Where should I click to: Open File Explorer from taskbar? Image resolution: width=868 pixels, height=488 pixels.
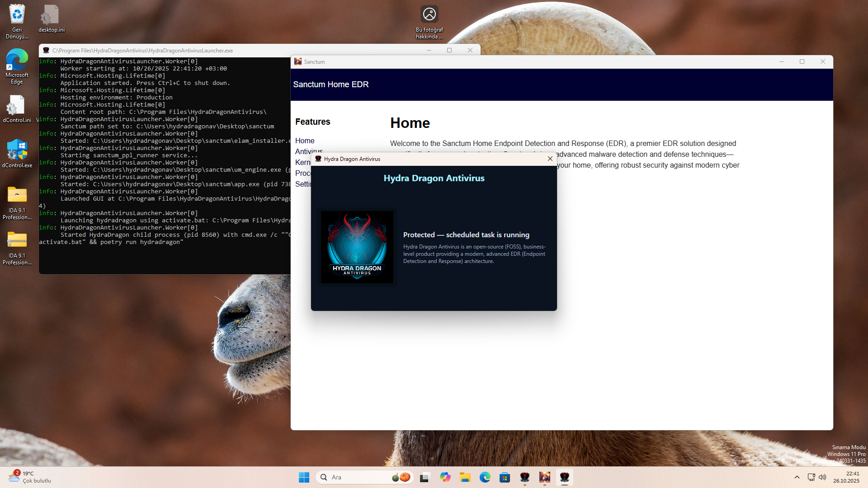point(465,477)
